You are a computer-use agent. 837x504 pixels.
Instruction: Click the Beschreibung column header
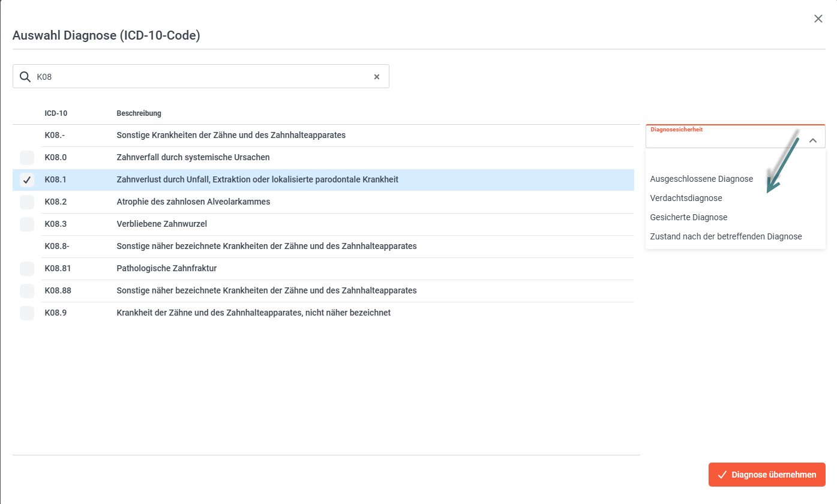coord(139,113)
